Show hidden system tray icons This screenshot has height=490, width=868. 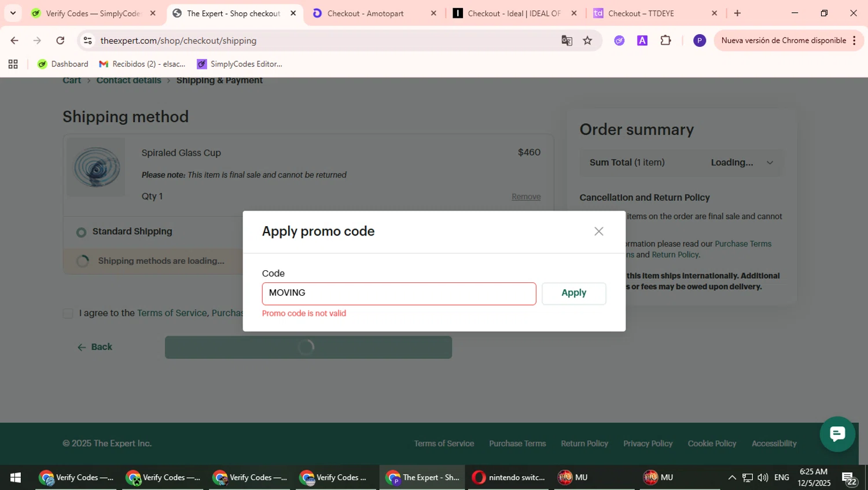[x=732, y=477]
